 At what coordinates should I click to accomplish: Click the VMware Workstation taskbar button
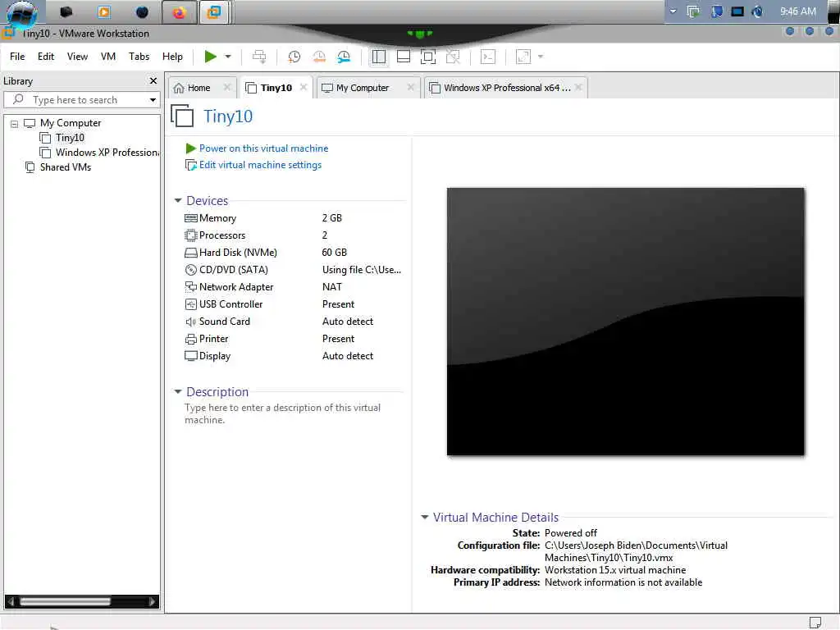coord(214,11)
